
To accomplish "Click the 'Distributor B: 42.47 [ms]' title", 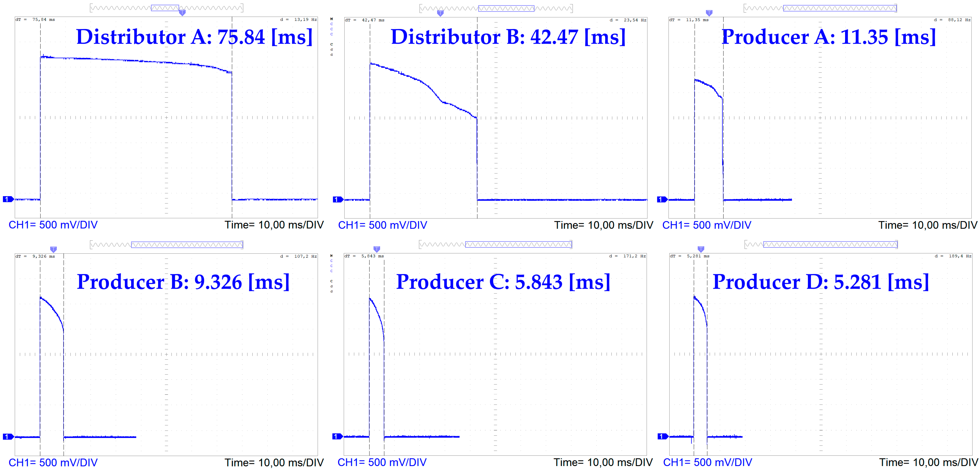I will pyautogui.click(x=508, y=37).
